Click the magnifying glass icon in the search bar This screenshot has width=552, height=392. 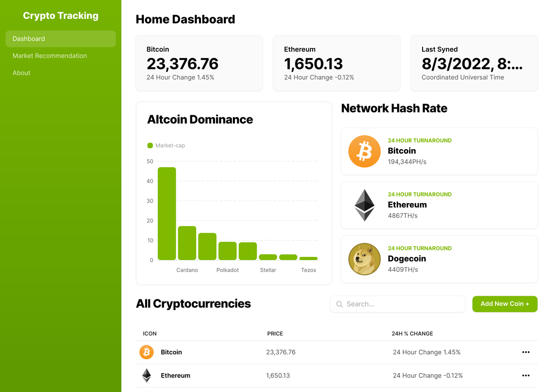(x=339, y=304)
